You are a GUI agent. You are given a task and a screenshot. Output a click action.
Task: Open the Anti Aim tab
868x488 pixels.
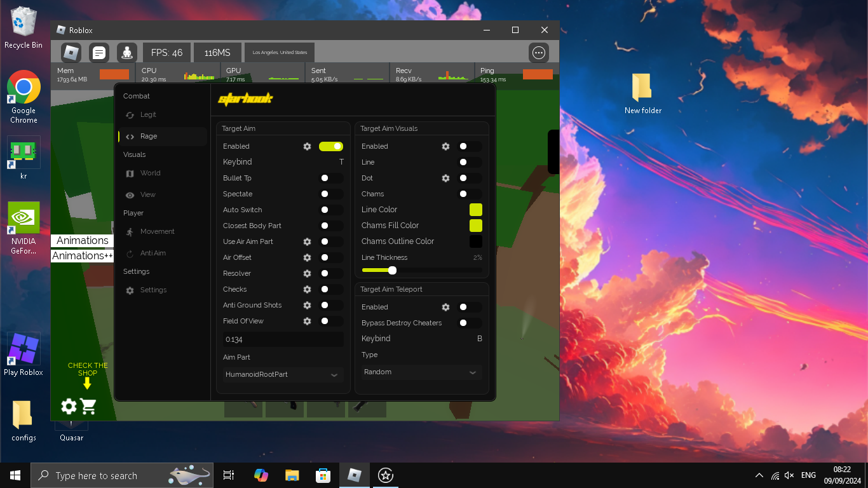click(x=163, y=254)
